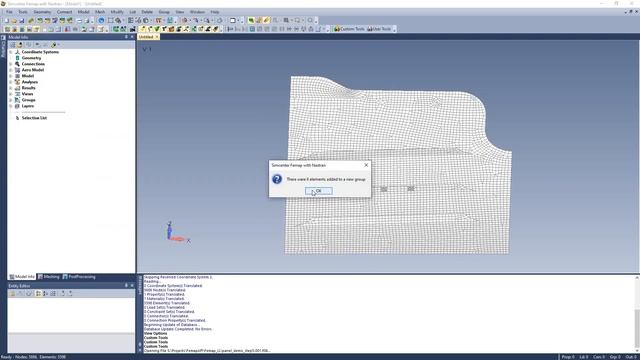Switch to the Meshing tab

coord(49,277)
